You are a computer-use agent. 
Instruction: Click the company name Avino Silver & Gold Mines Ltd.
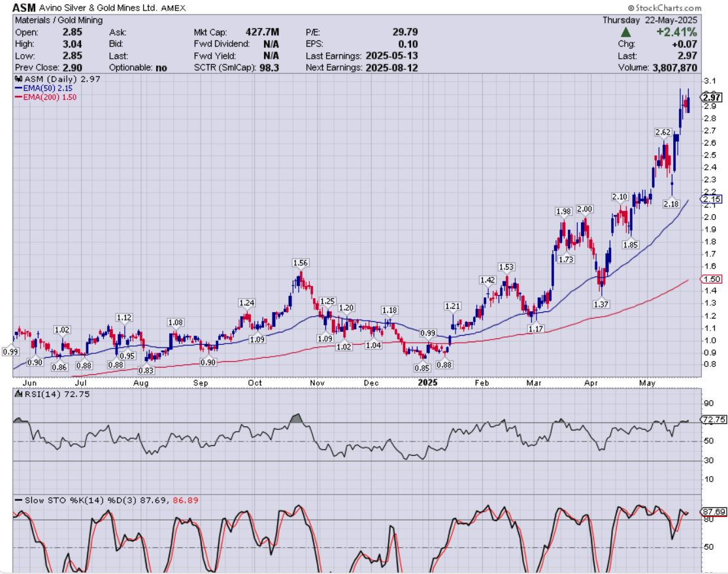point(99,8)
